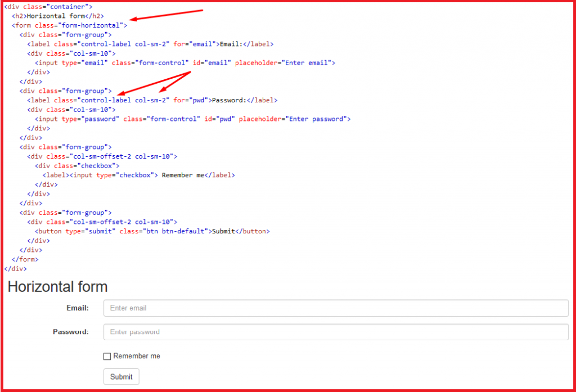Click the label for="pwd" code line

point(152,100)
